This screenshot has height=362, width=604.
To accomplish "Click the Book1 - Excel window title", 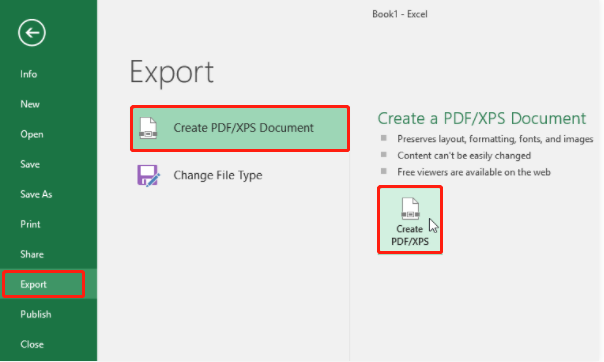I will point(399,14).
